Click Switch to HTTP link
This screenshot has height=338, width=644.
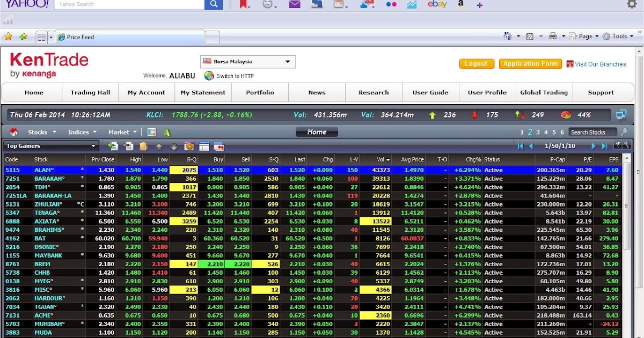click(235, 76)
